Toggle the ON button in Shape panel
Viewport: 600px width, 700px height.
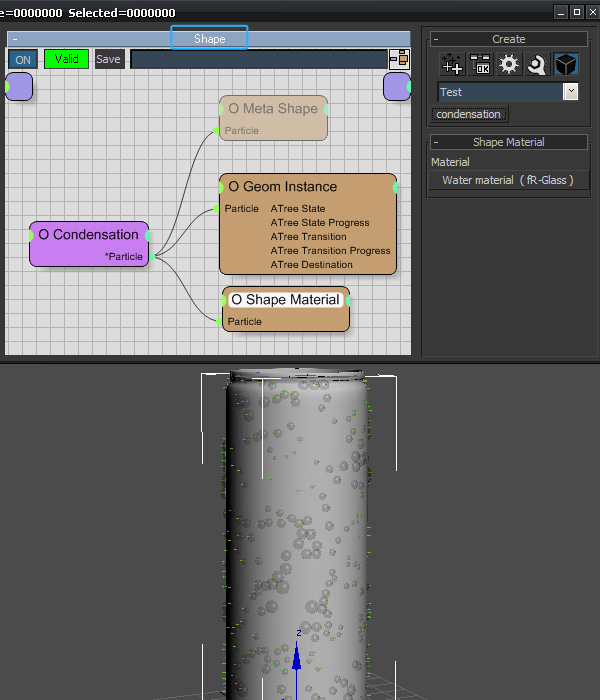pyautogui.click(x=23, y=59)
